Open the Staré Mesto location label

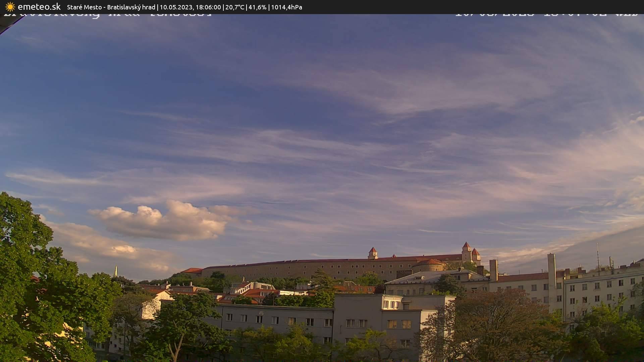[x=85, y=7]
